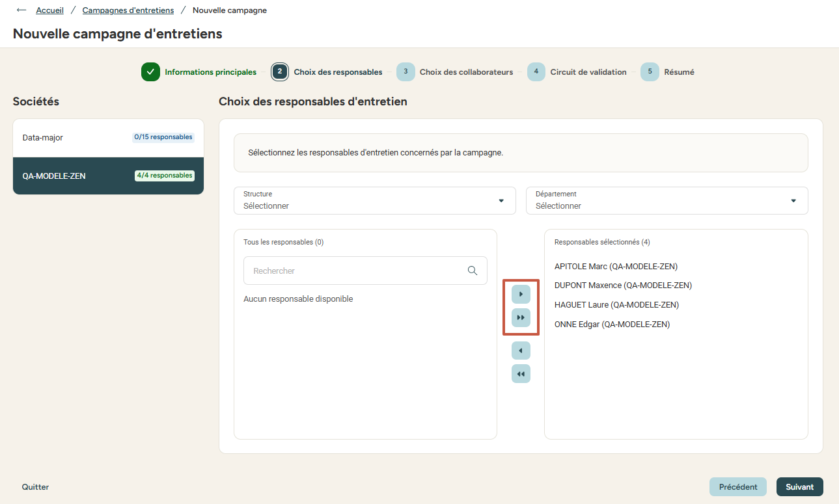The image size is (839, 504).
Task: Open the Campagnes d'entretiens breadcrumb
Action: click(128, 10)
